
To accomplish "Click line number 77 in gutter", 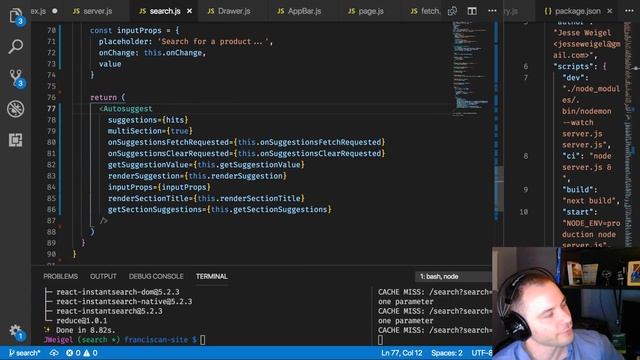I will (51, 109).
